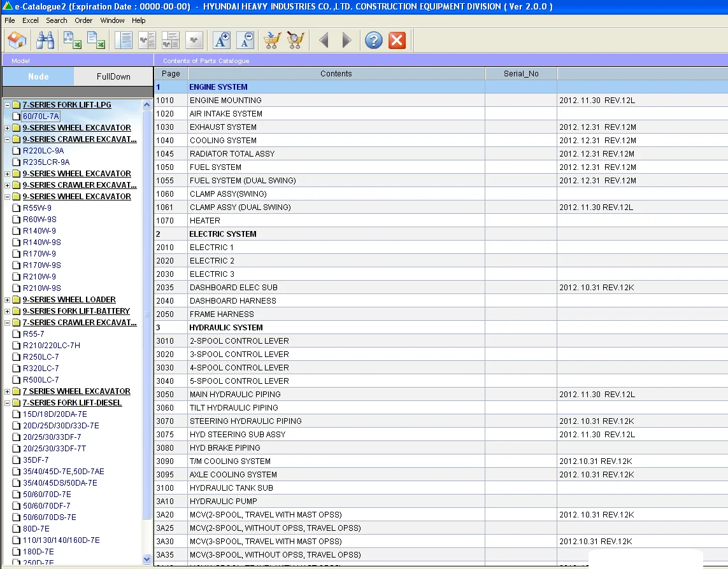Screen dimensions: 728x569
Task: Open the Excel menu
Action: click(x=31, y=20)
